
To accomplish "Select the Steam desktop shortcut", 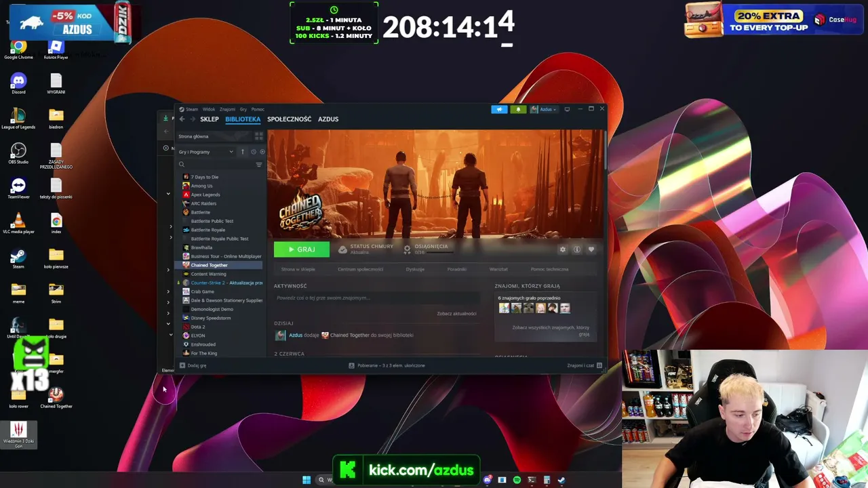I will tap(18, 258).
